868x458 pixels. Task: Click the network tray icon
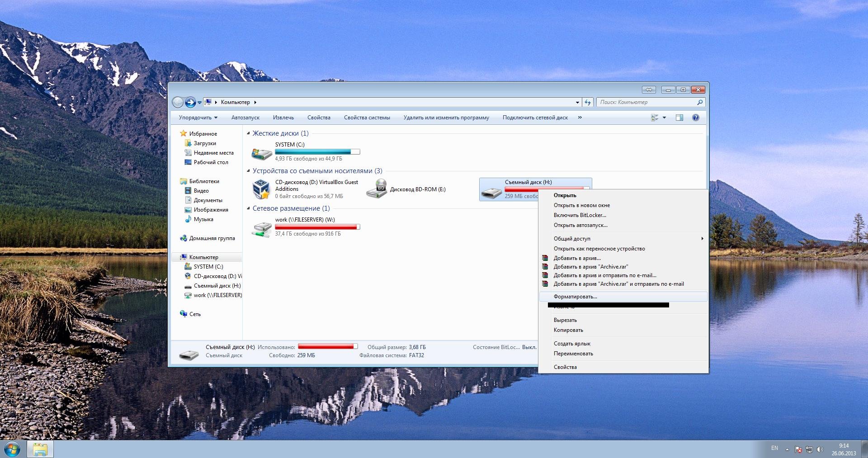809,450
